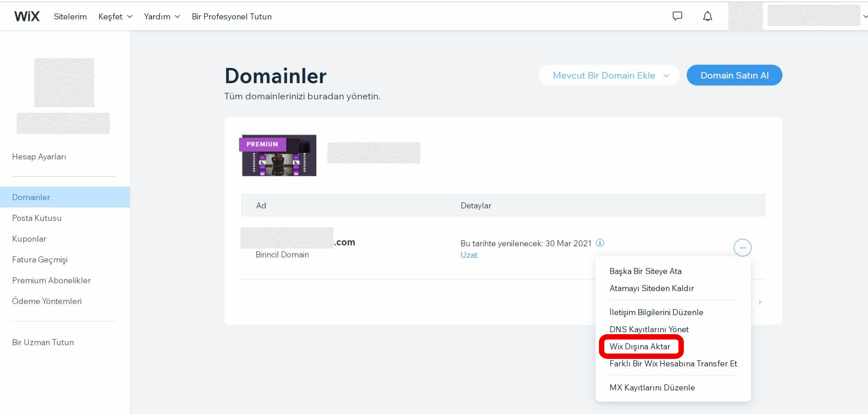
Task: Select Domainler in sidebar
Action: click(x=65, y=197)
